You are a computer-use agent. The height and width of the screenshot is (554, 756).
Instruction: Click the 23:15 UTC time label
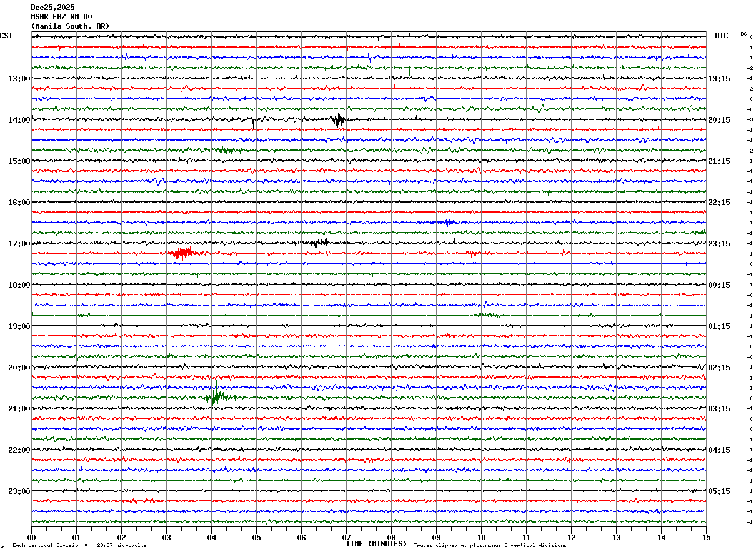(x=719, y=244)
